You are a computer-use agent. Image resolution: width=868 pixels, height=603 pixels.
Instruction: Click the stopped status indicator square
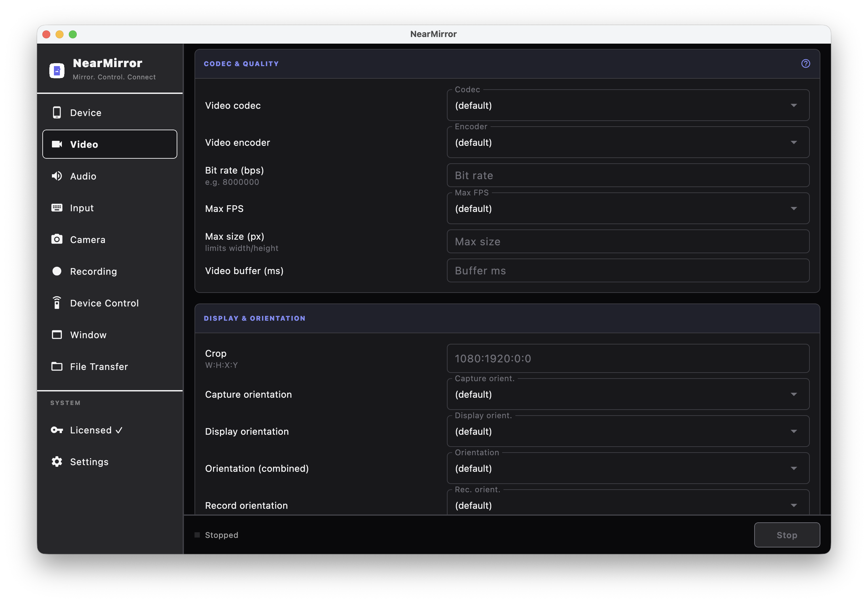coord(197,535)
